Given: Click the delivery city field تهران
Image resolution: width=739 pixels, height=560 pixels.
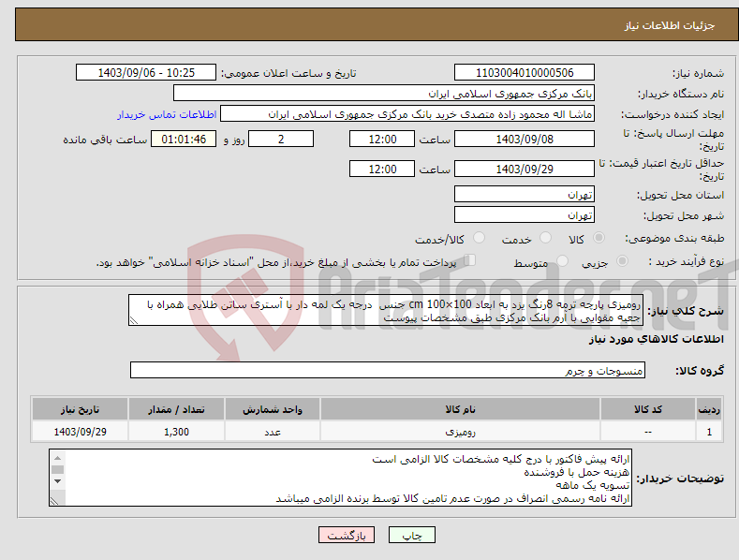Looking at the screenshot, I should click(x=525, y=215).
